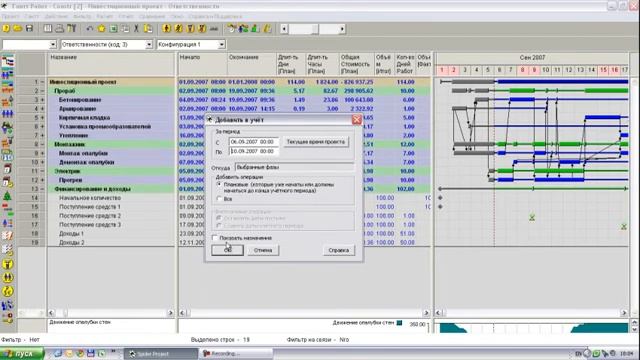Click the double-funnel filter toolbar icon
The image size is (640, 360).
tap(71, 29)
